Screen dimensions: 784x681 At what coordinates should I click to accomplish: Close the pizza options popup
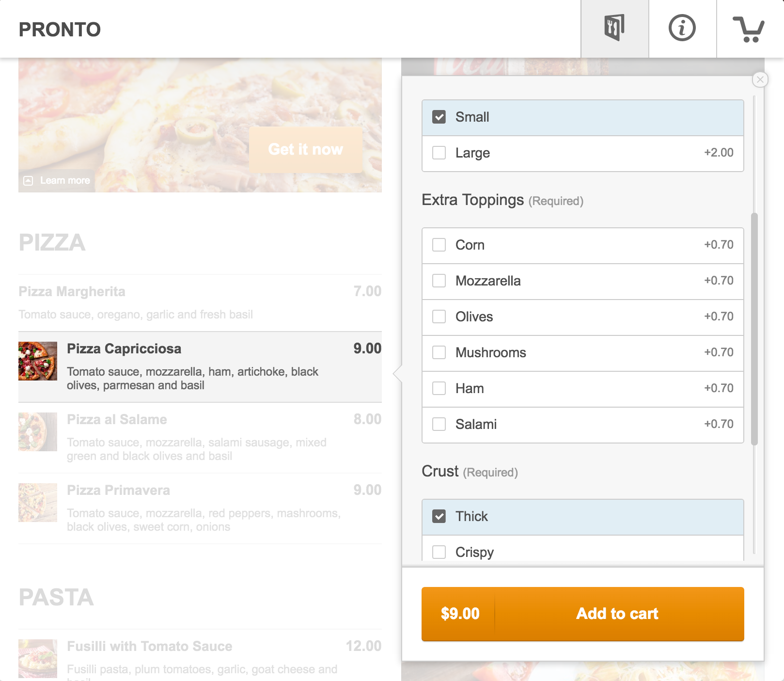pos(760,79)
